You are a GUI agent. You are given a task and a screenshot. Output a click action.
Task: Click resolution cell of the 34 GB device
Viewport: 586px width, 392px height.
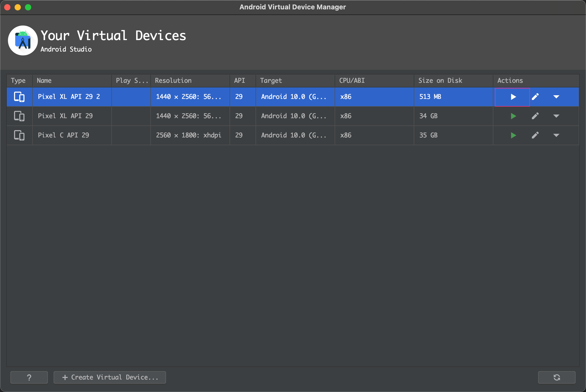190,116
